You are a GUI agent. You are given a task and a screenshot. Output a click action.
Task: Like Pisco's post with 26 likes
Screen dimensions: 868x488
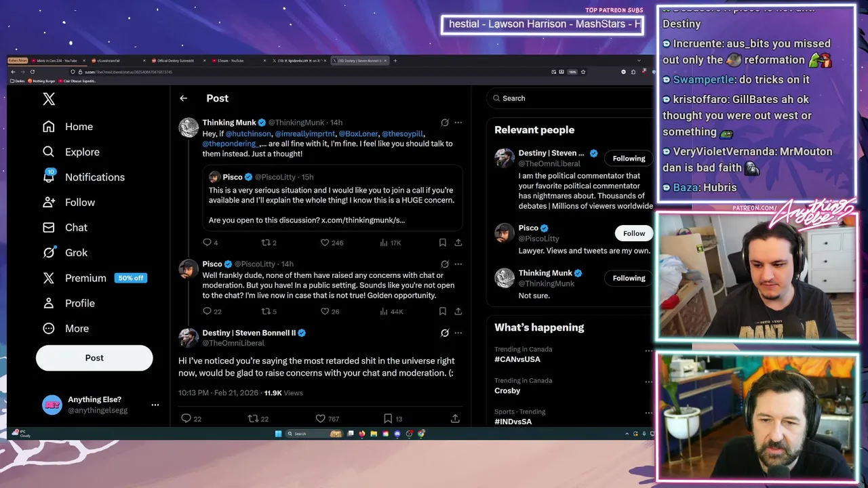coord(330,311)
